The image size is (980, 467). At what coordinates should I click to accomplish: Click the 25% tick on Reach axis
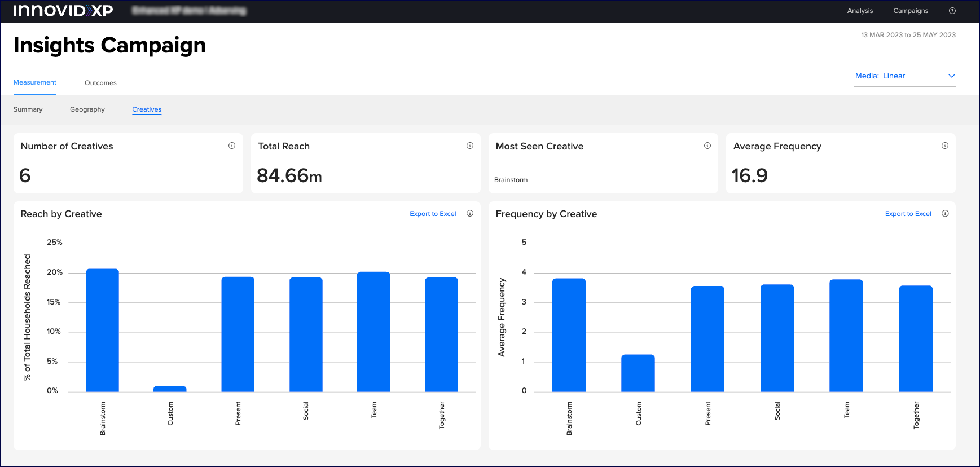click(55, 243)
